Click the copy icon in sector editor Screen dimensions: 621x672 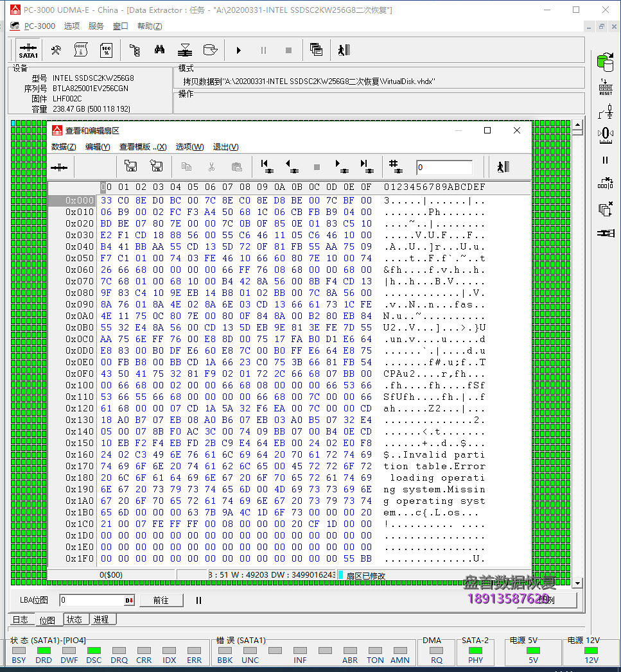click(x=186, y=167)
